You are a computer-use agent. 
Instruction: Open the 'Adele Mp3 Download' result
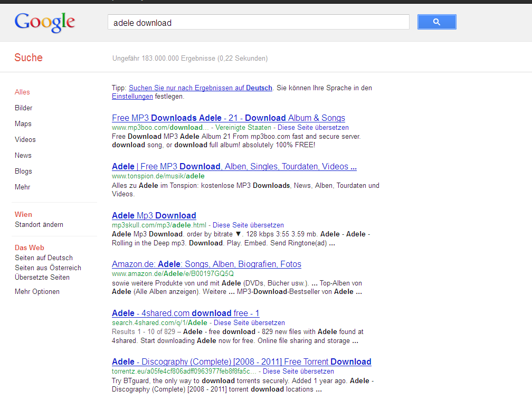coord(154,215)
